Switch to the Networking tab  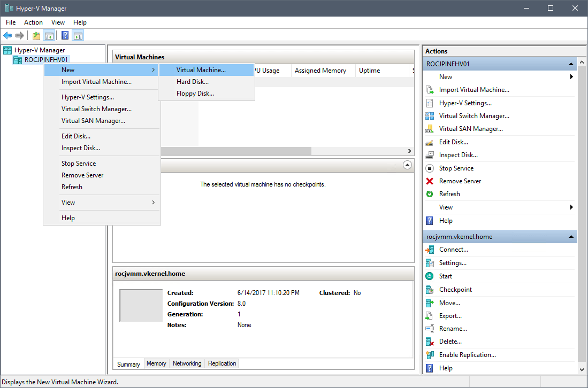(187, 363)
